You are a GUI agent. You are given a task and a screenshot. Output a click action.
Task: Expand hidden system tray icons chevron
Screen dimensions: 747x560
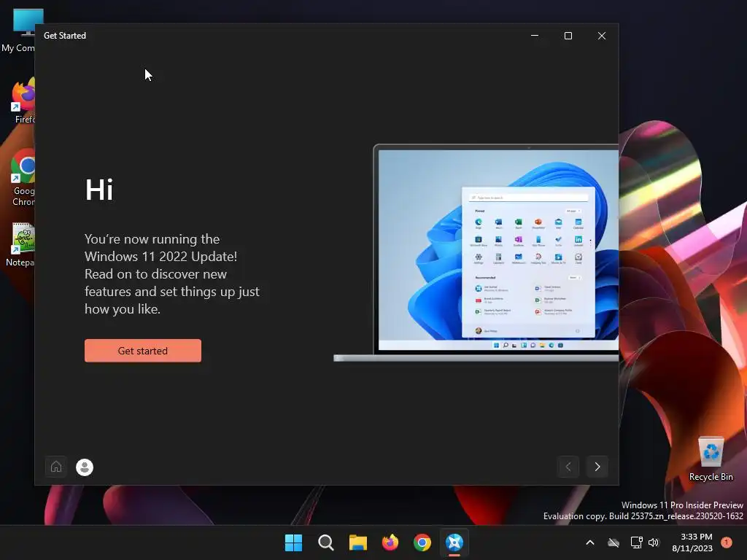(589, 542)
